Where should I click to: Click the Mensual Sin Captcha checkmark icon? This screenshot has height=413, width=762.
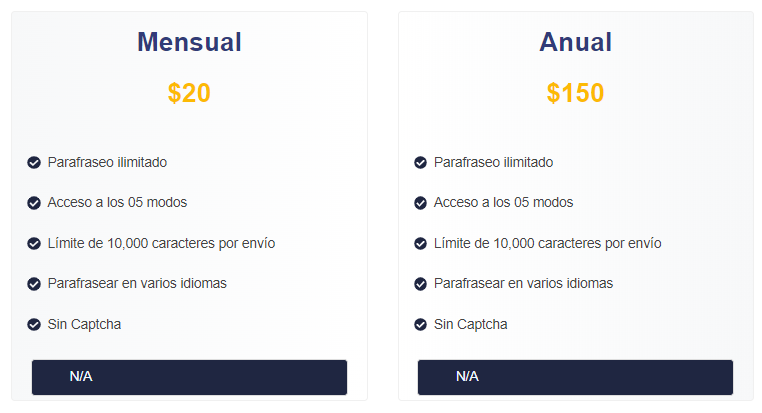34,324
